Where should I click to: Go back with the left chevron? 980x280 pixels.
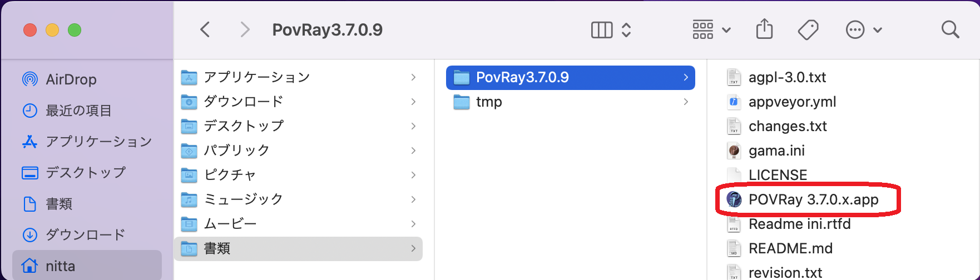(x=205, y=29)
